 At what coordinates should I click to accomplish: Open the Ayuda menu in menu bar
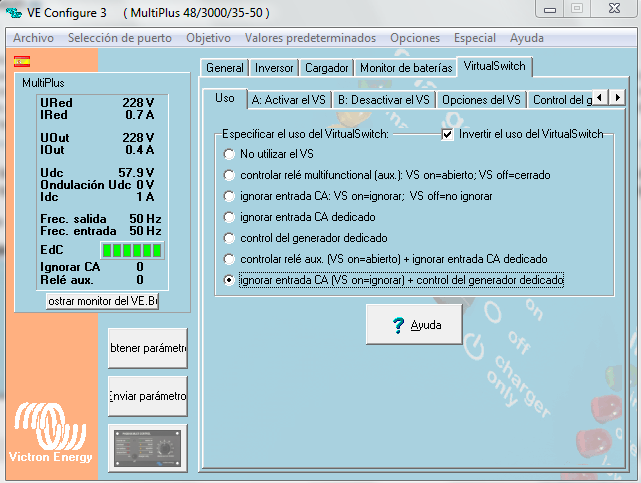[527, 38]
